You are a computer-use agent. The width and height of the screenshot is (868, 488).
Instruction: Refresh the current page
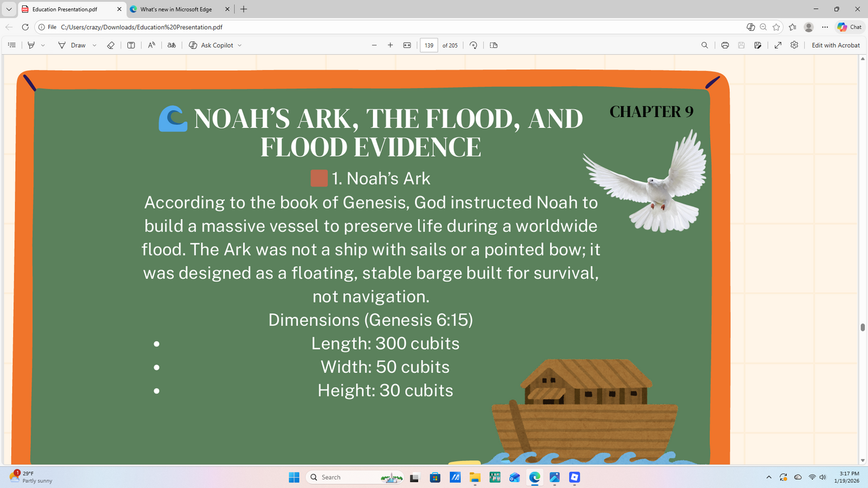pyautogui.click(x=25, y=27)
